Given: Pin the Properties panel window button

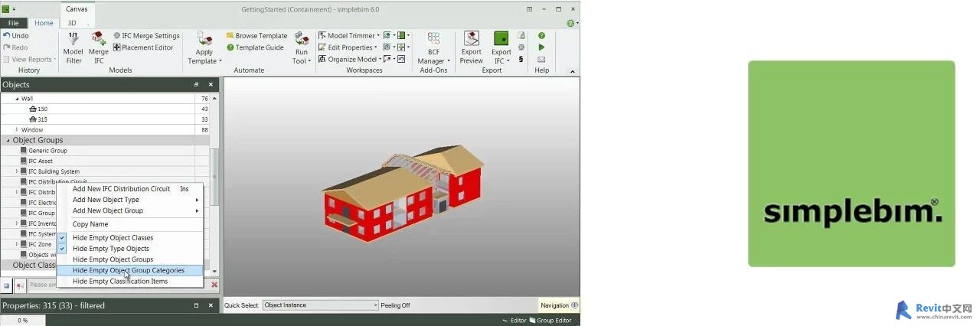Looking at the screenshot, I should tap(195, 305).
